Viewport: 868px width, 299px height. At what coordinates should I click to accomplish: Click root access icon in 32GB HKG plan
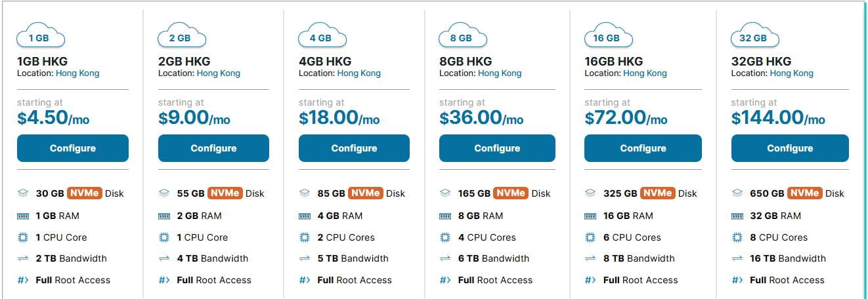(737, 280)
